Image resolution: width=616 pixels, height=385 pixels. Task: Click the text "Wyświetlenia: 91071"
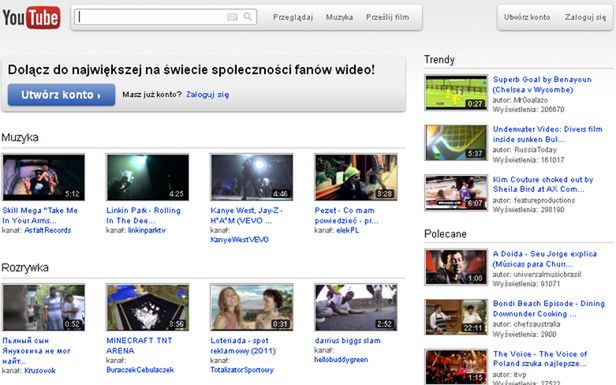(526, 284)
